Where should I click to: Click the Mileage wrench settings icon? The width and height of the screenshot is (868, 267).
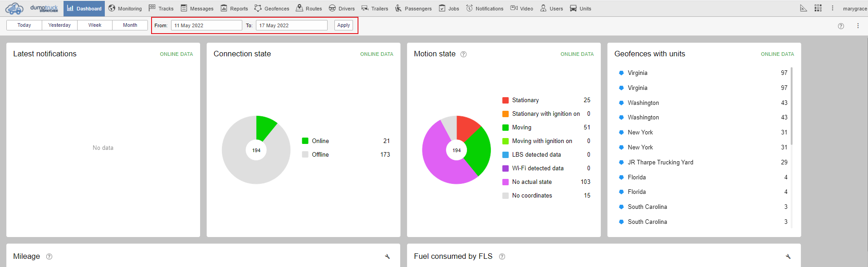(x=387, y=257)
